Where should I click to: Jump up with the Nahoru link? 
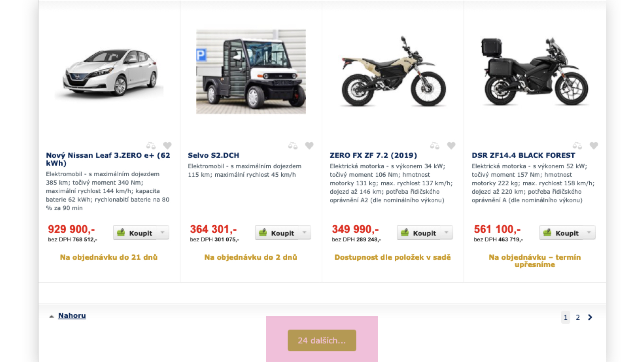coord(72,316)
